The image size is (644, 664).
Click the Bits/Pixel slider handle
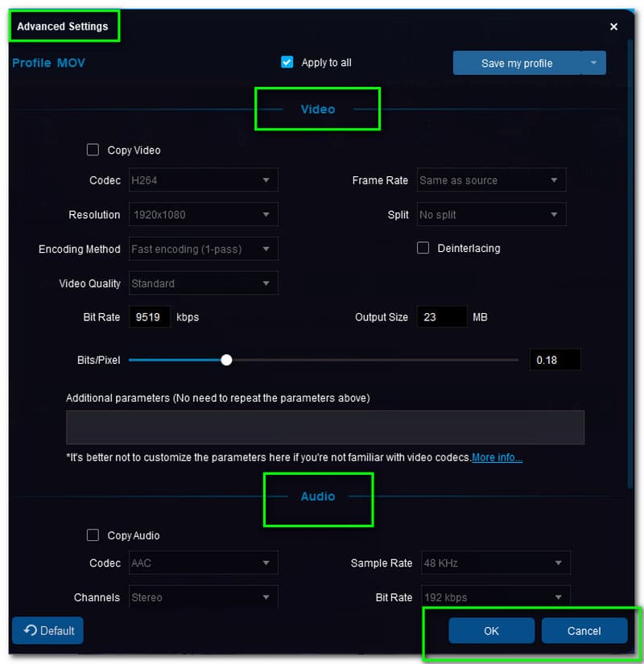tap(226, 360)
